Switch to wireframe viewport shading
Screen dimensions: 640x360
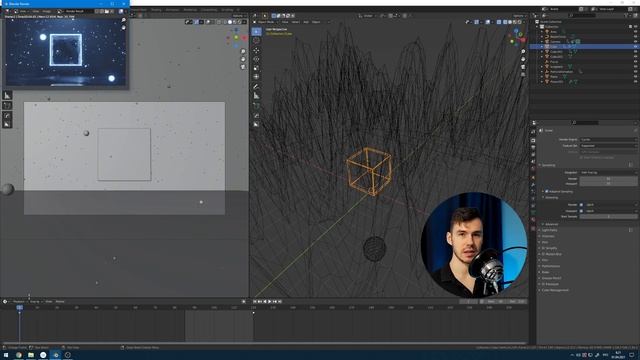pos(504,22)
